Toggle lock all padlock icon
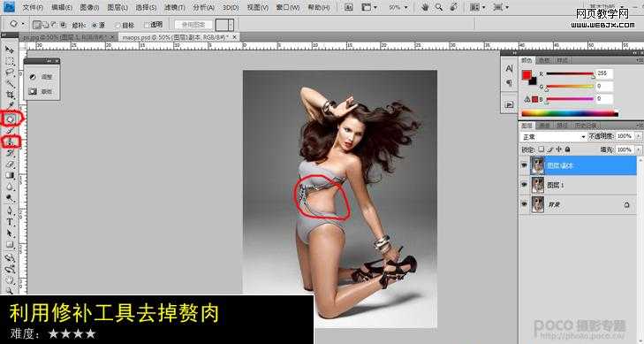 coord(568,149)
